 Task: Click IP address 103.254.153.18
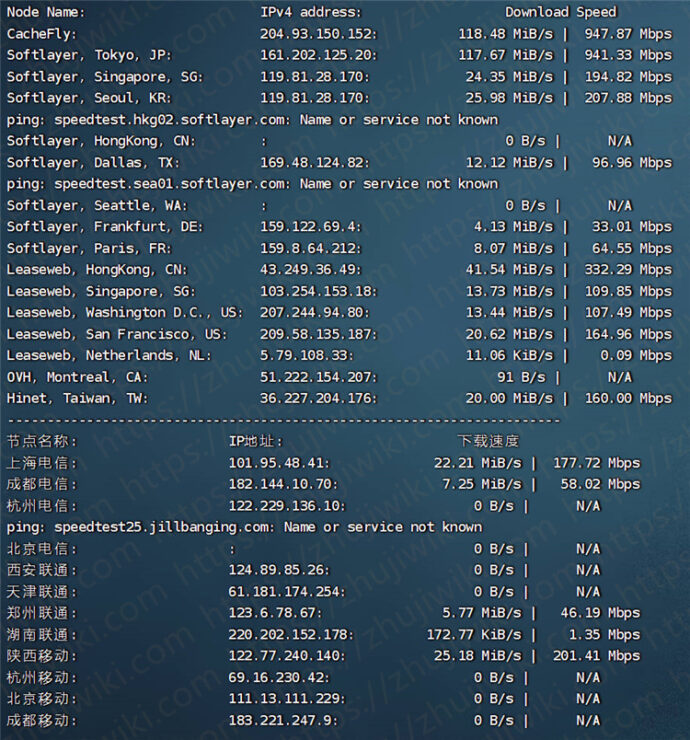pos(319,292)
